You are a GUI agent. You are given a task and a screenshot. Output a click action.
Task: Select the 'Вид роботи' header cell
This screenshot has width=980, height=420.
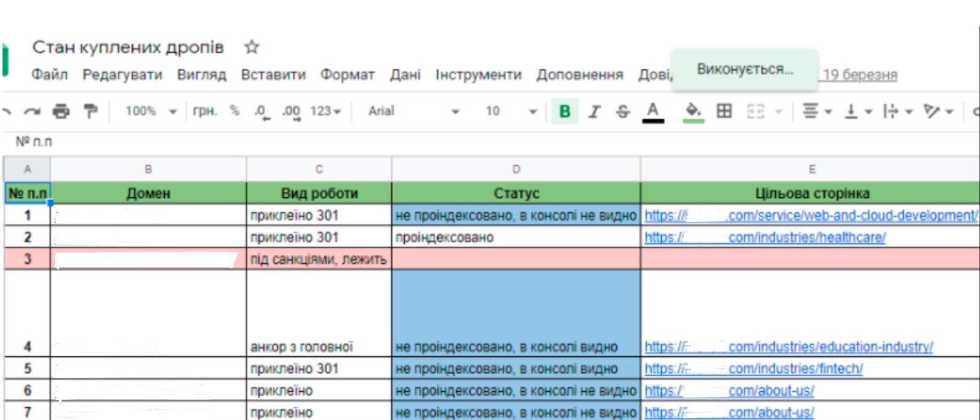click(x=318, y=193)
